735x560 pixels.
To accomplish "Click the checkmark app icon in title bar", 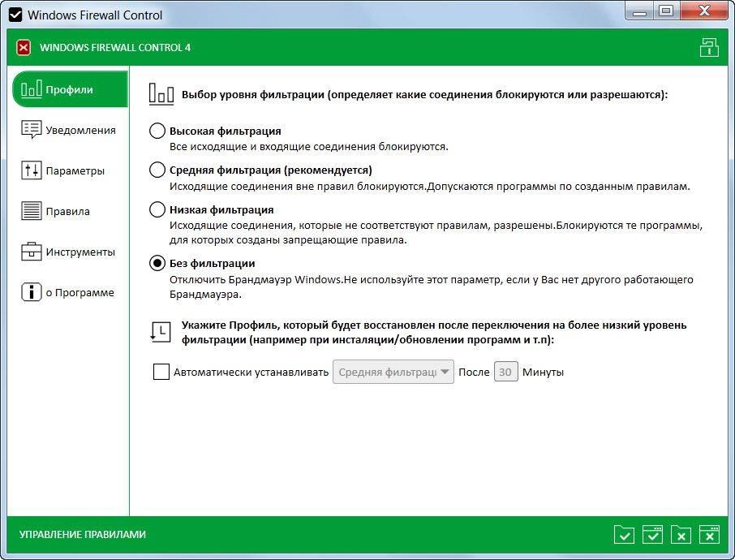I will coord(15,15).
